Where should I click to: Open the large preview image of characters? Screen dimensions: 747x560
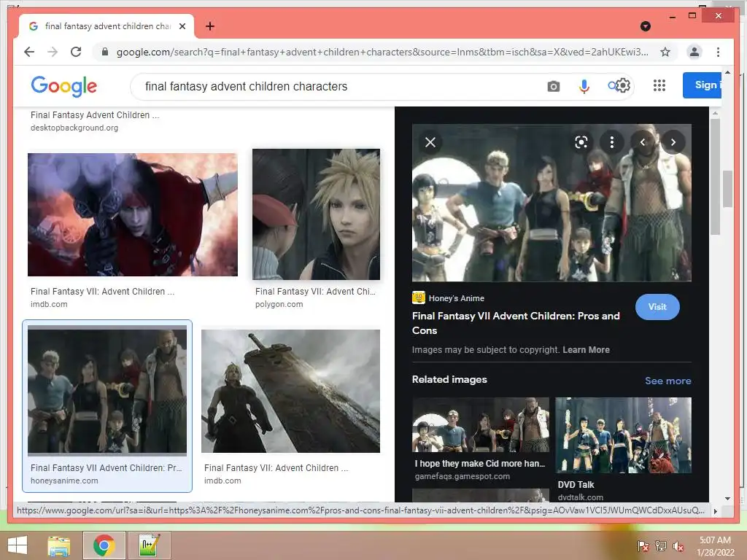click(551, 203)
